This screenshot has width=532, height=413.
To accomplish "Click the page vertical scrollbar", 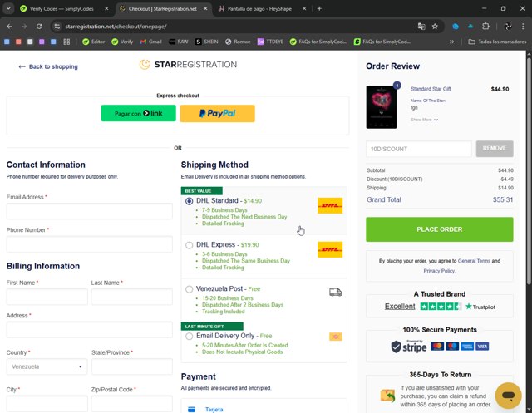I will [529, 170].
